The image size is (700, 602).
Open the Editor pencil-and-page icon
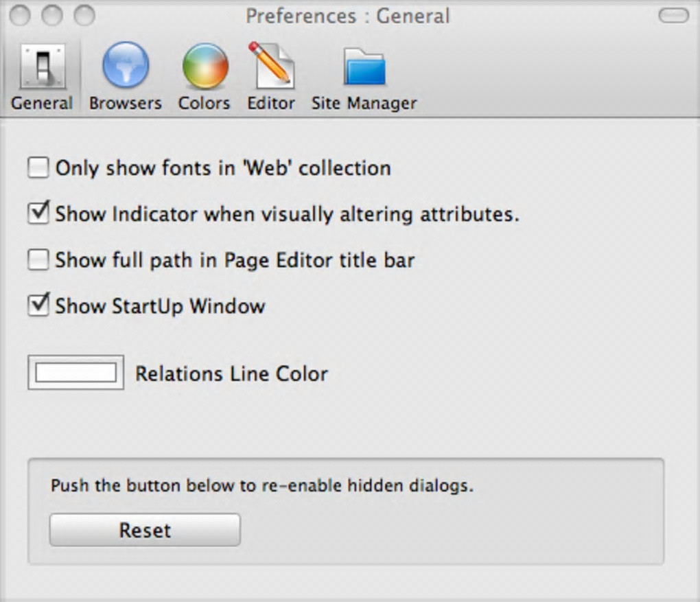(271, 66)
